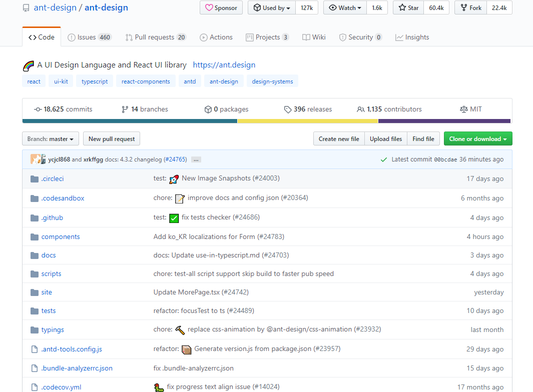The image size is (533, 392).
Task: Switch to the Code tab
Action: 42,37
